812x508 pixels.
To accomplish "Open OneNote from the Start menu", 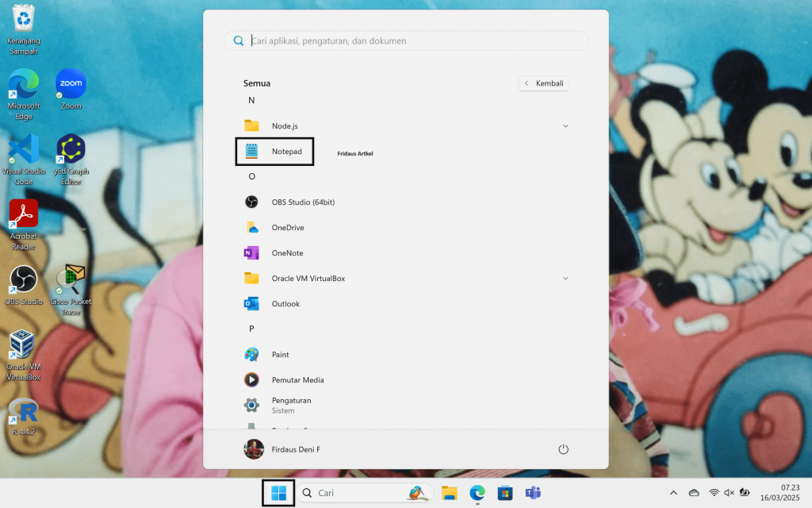I will (287, 253).
